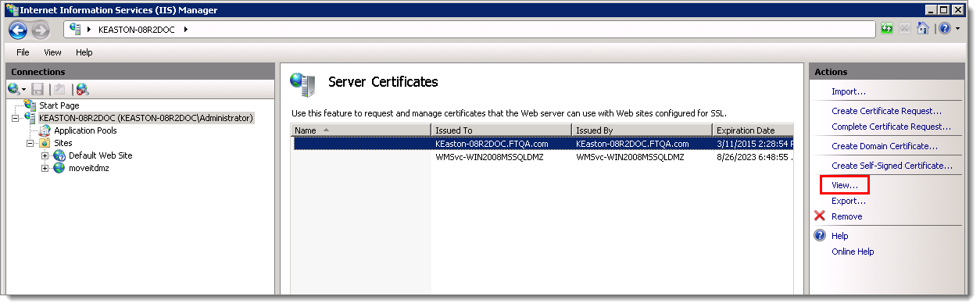The image size is (980, 307).
Task: Click the Save icon in Connections toolbar
Action: 38,89
